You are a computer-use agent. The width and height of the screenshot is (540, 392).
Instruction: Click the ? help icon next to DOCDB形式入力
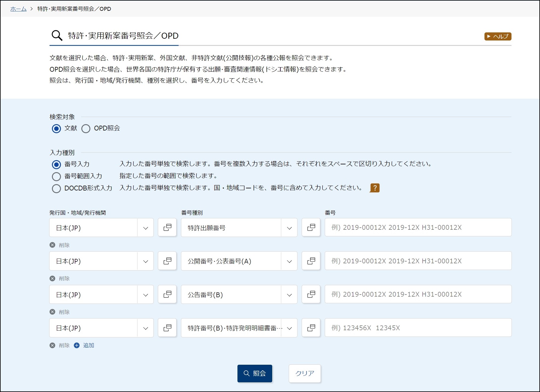[x=375, y=188]
